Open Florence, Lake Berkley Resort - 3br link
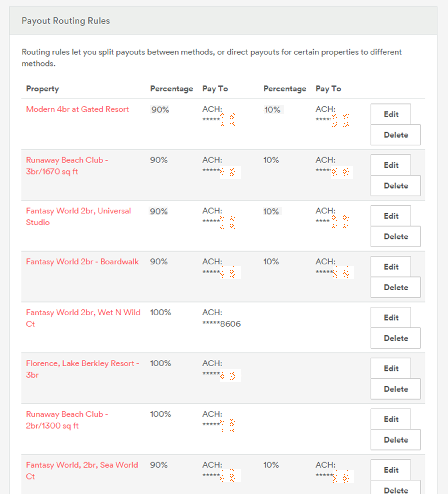The width and height of the screenshot is (448, 494). [82, 369]
